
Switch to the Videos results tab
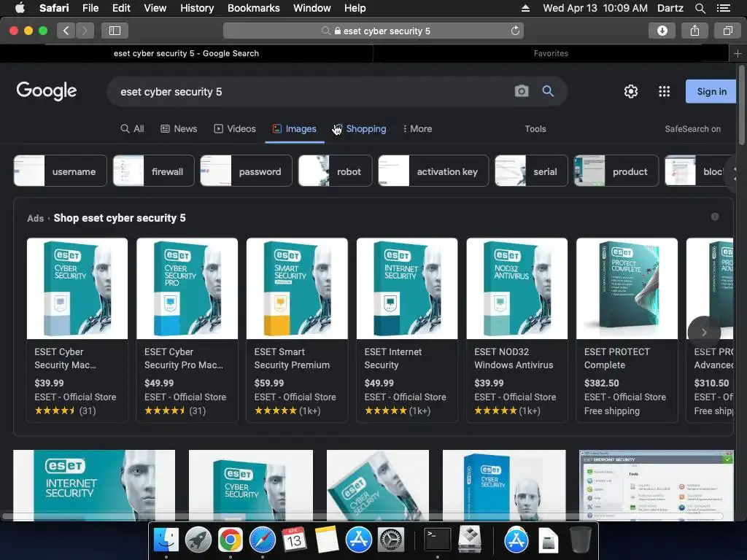click(235, 128)
